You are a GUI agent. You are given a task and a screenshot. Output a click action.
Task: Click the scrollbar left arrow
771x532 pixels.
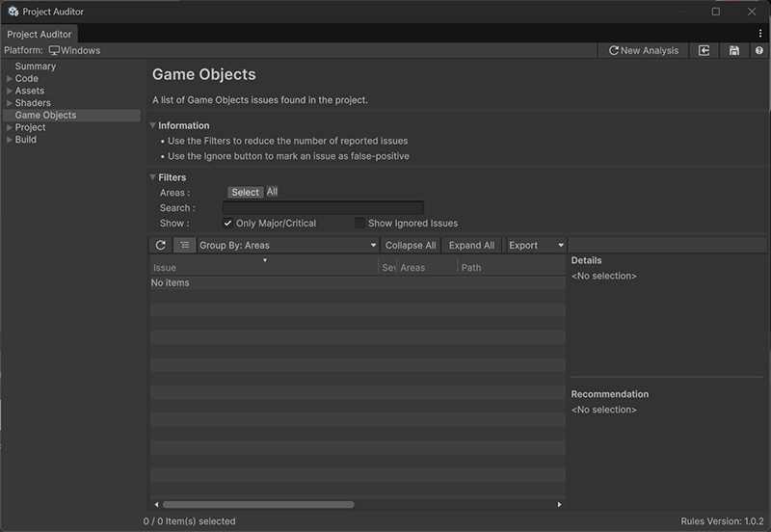click(156, 504)
